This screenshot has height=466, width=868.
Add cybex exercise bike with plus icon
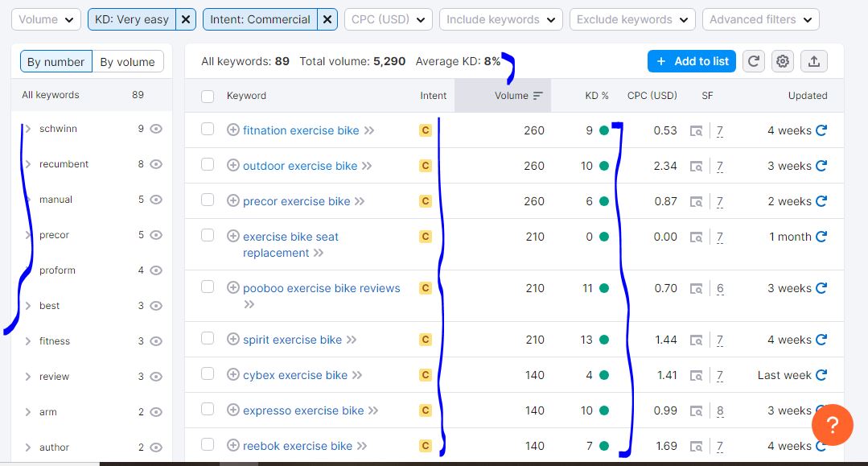coord(233,374)
